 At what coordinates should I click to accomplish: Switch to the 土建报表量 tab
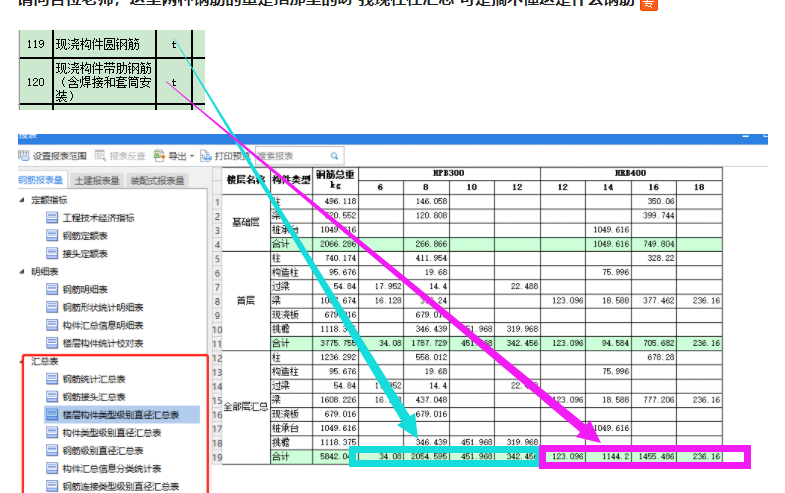pos(97,180)
